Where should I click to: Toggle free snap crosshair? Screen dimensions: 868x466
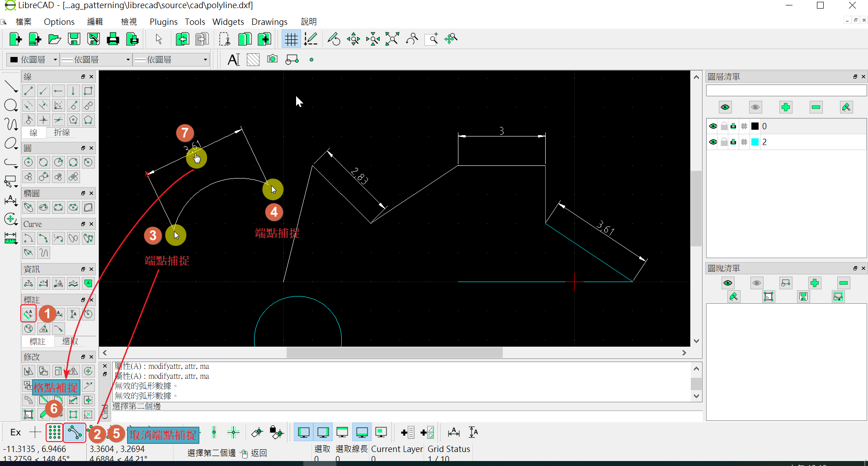pyautogui.click(x=35, y=433)
